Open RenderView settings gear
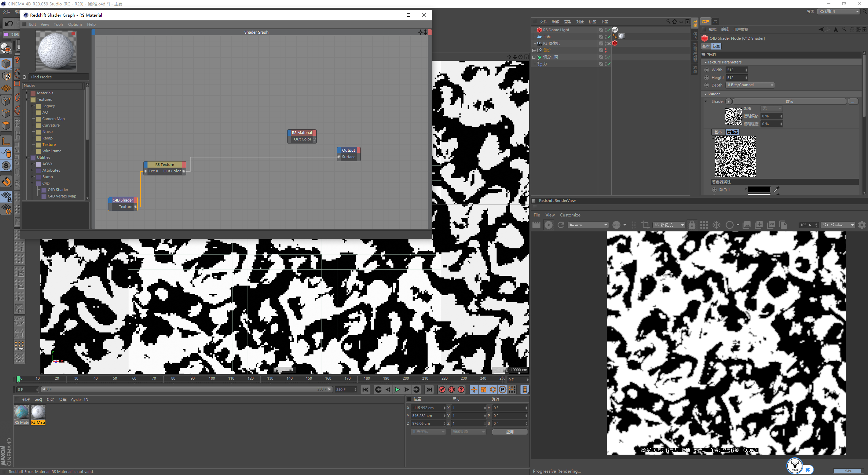The image size is (868, 475). click(x=862, y=225)
